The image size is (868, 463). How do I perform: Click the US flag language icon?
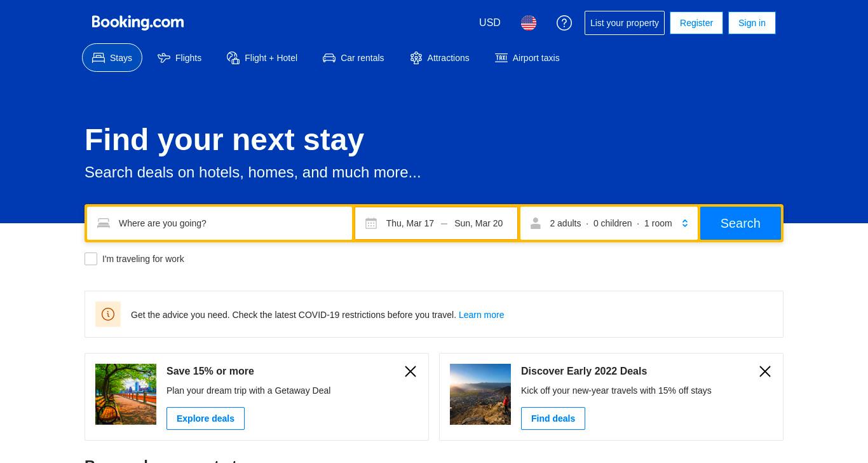(x=529, y=23)
